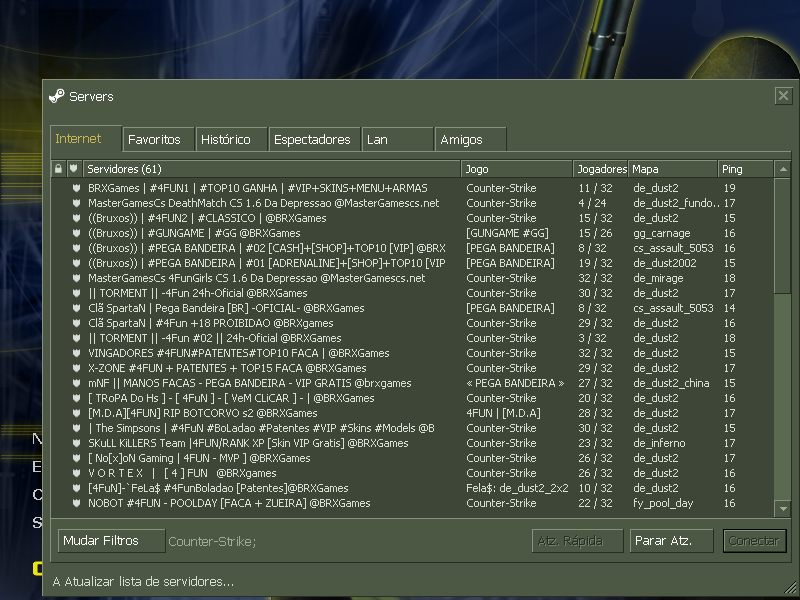Click the 4FUN | [M.D.A] game cell
Image resolution: width=800 pixels, height=600 pixels.
[x=503, y=413]
